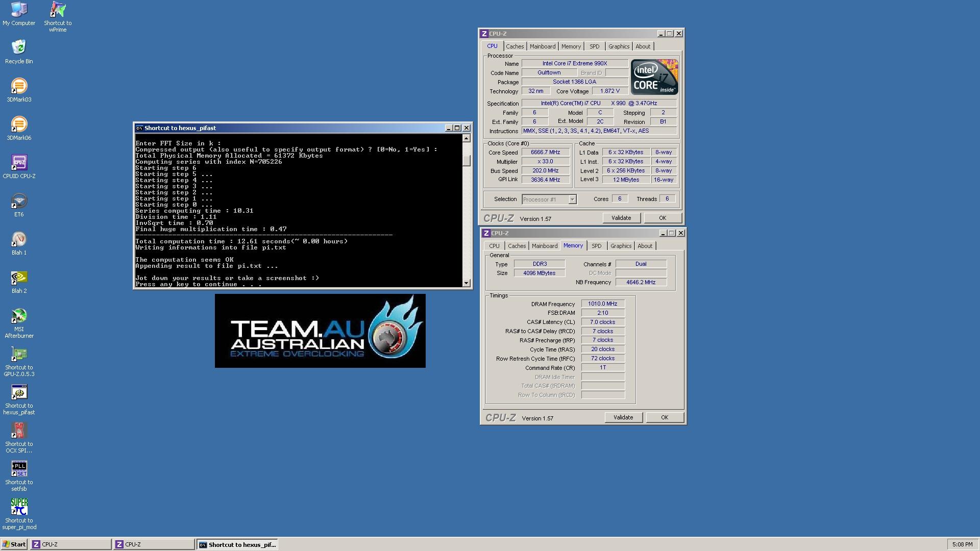980x551 pixels.
Task: Click the Core Speed 6666.7 MHz field
Action: click(545, 153)
